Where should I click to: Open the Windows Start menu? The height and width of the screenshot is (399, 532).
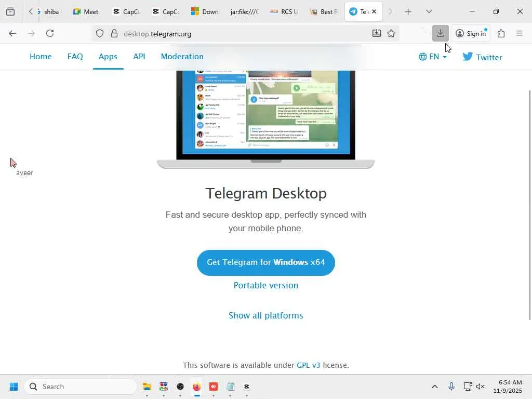pyautogui.click(x=14, y=387)
